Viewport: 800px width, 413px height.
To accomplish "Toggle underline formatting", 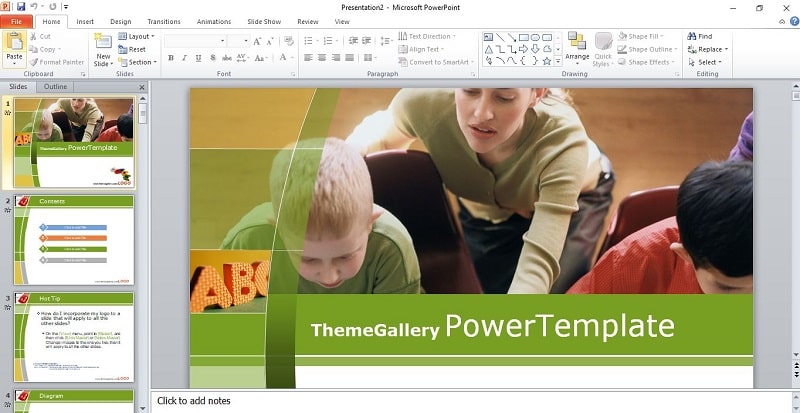I will (x=198, y=58).
